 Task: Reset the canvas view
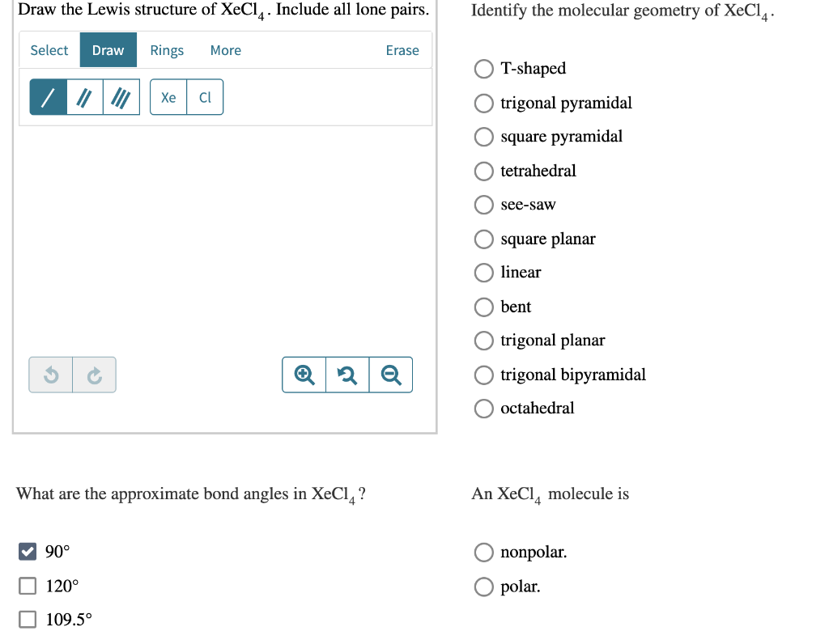coord(347,375)
